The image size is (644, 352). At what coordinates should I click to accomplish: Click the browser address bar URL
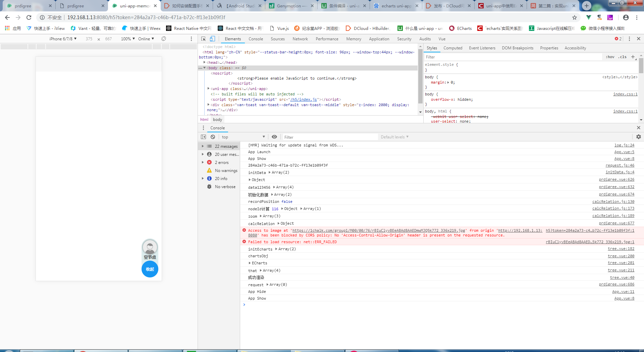click(x=146, y=17)
